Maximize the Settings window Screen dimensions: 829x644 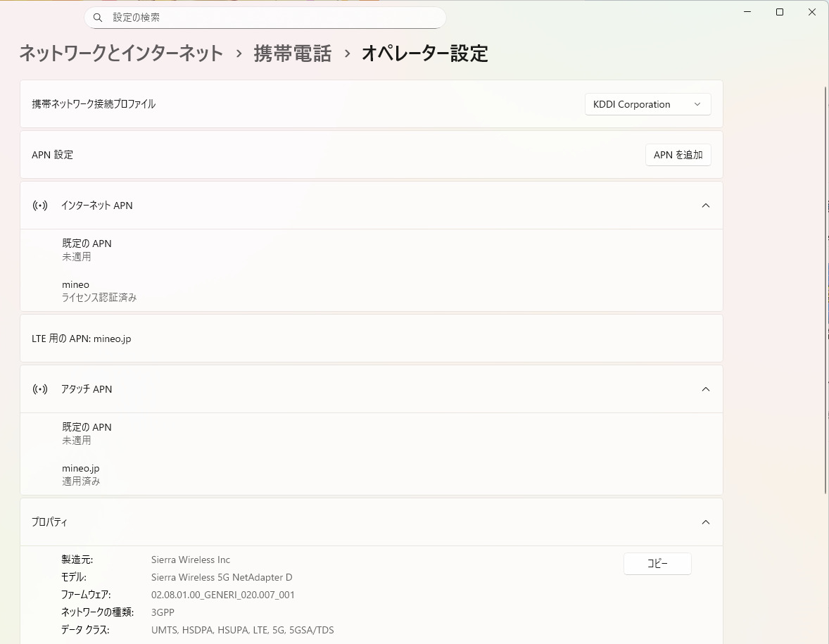click(x=780, y=12)
